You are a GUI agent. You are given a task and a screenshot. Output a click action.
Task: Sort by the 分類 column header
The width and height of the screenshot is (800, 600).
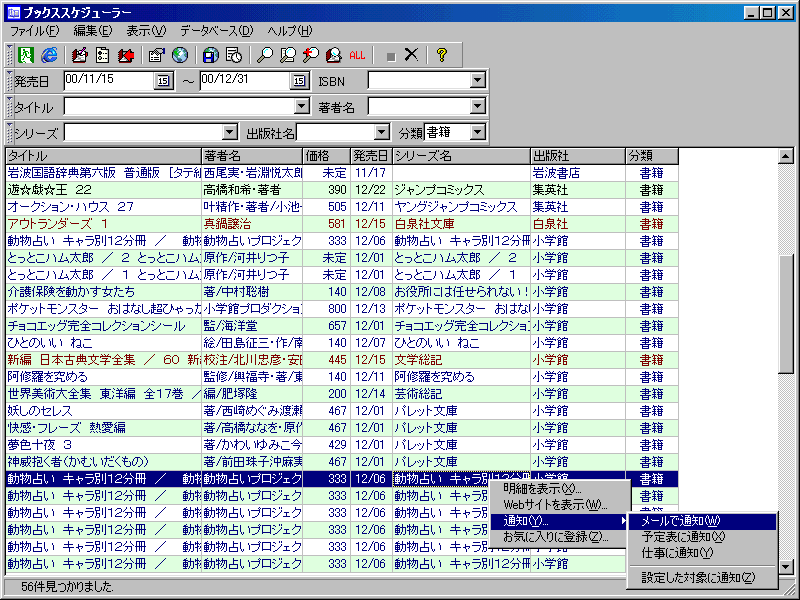click(x=652, y=156)
